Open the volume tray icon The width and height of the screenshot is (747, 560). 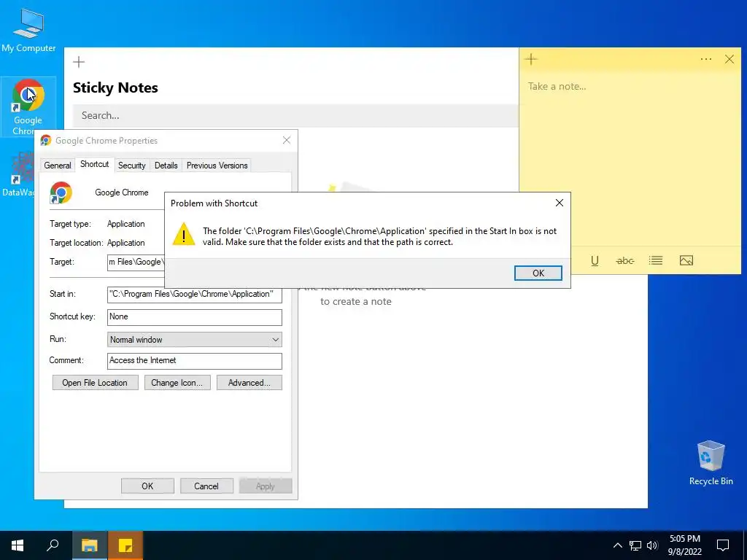(x=652, y=545)
